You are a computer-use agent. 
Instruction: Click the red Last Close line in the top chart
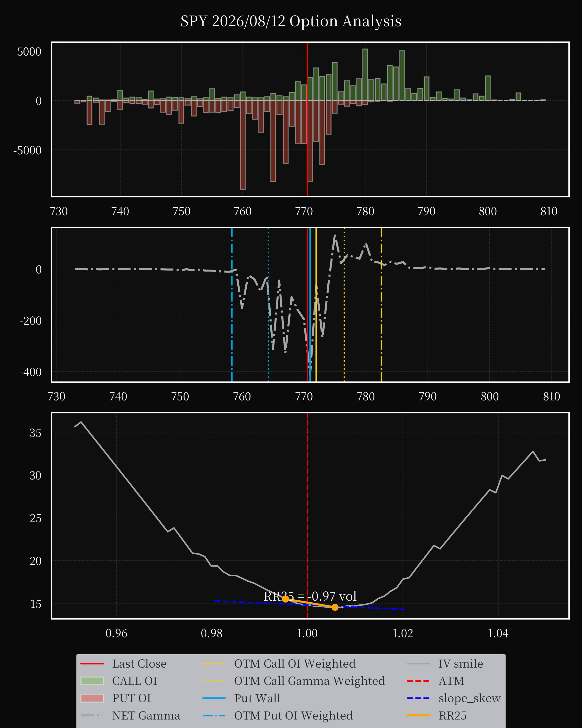[307, 119]
